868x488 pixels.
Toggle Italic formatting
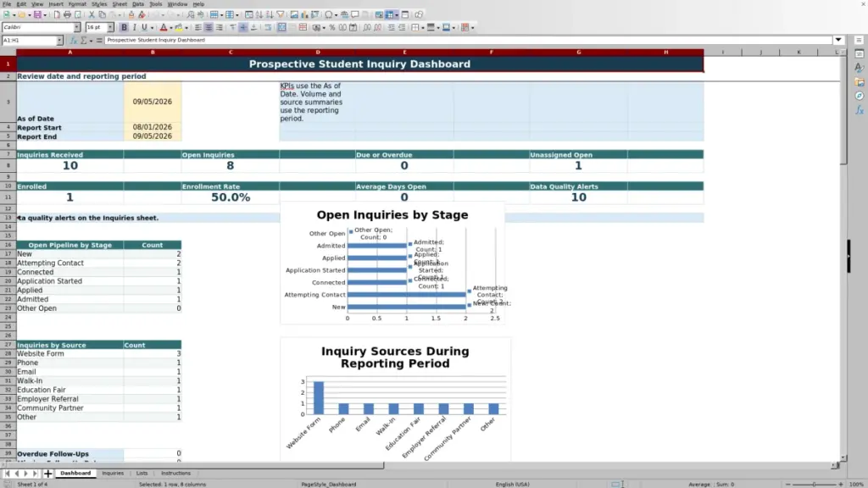pyautogui.click(x=134, y=27)
